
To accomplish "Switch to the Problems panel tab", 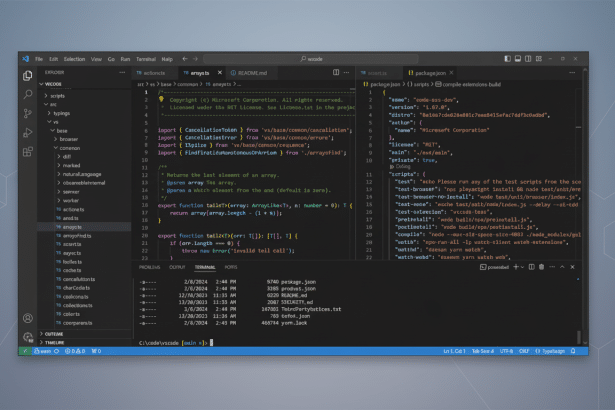I will [149, 267].
